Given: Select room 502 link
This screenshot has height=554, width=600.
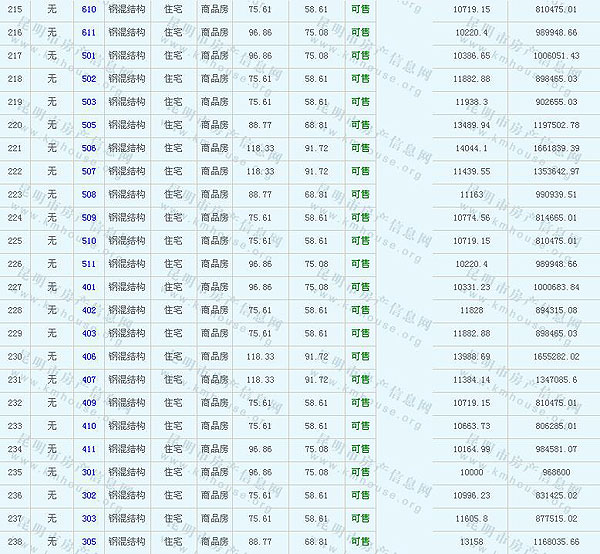Looking at the screenshot, I should 89,79.
